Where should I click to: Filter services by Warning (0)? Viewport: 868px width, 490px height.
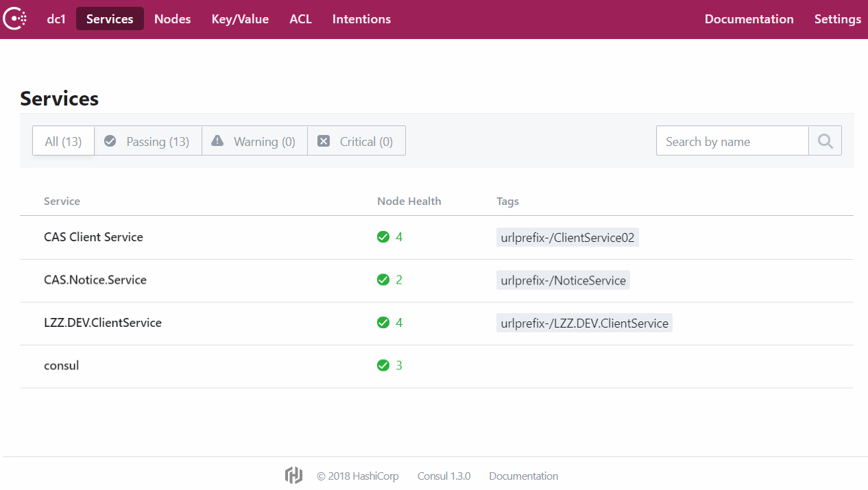coord(254,141)
